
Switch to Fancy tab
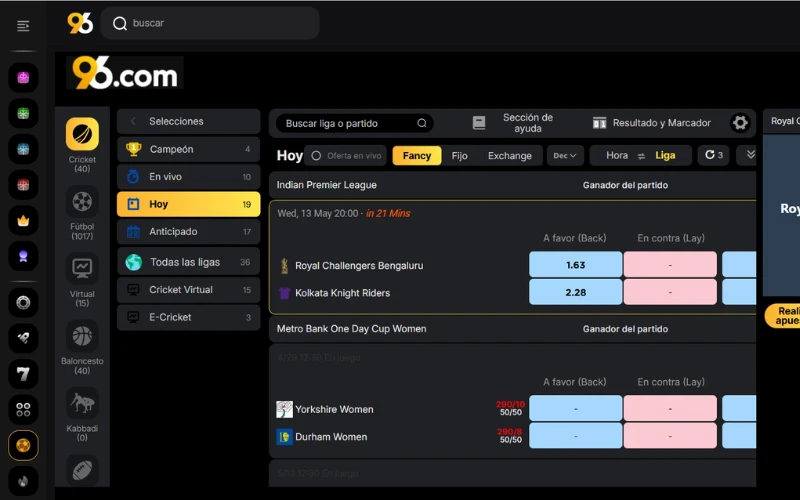[x=417, y=156]
